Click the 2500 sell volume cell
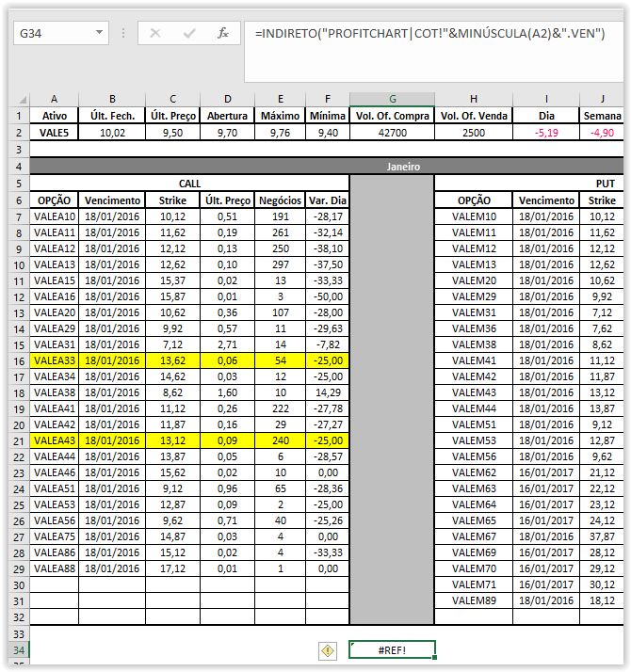This screenshot has height=672, width=631. click(x=474, y=133)
